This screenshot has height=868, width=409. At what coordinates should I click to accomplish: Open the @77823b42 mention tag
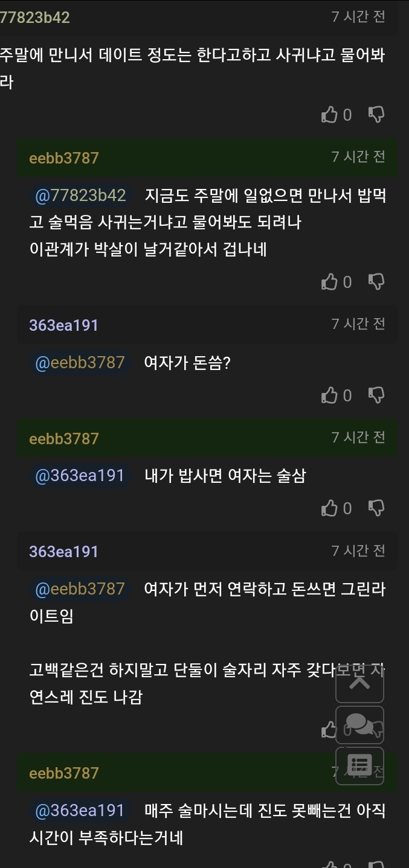80,196
